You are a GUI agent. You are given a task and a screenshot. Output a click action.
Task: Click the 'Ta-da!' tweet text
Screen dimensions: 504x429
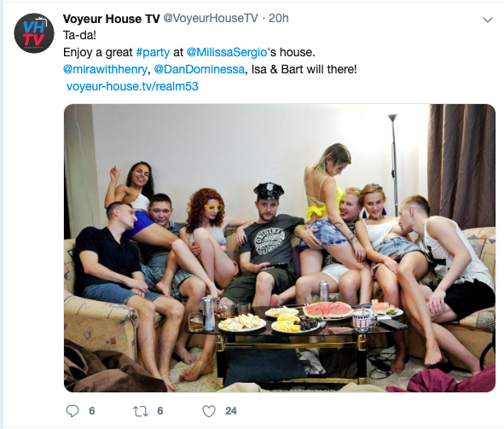click(79, 35)
